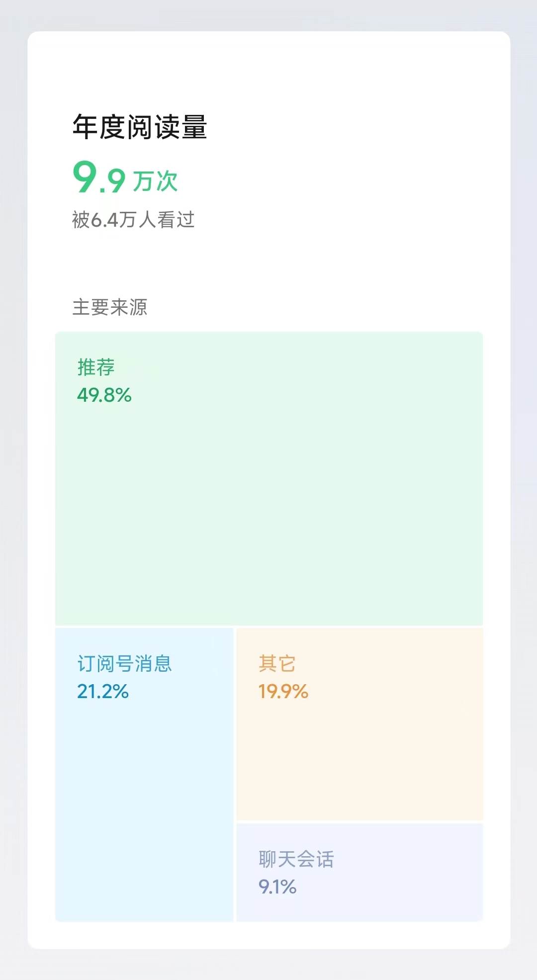Click the 主要来源 section label
Screen dimensions: 537x980
110,307
